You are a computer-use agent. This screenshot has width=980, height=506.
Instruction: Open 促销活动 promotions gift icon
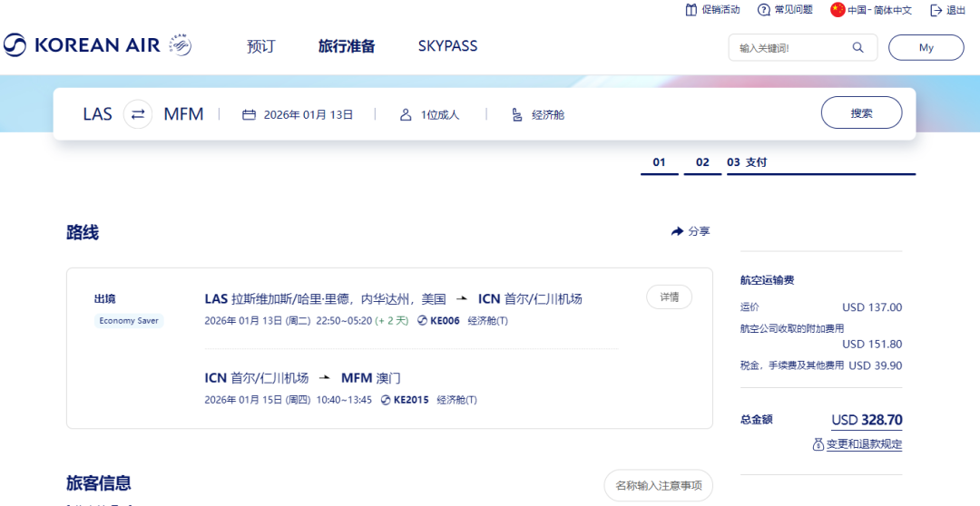691,10
